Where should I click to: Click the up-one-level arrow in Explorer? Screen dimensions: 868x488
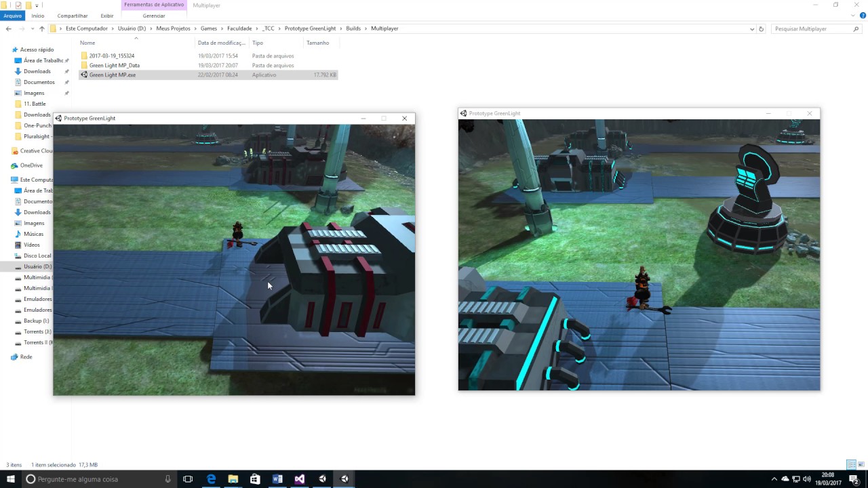coord(41,28)
